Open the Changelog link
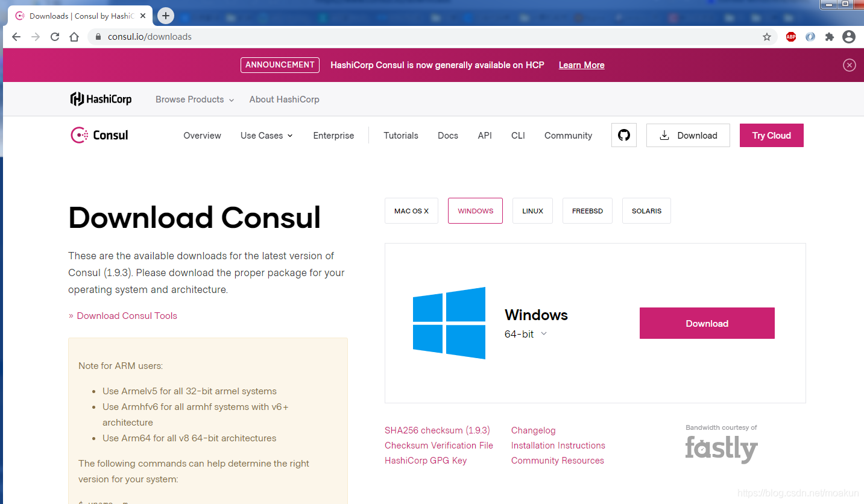The height and width of the screenshot is (504, 864). click(533, 430)
